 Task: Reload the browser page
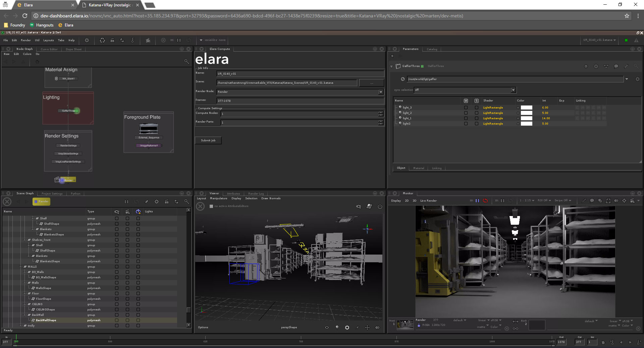(24, 16)
